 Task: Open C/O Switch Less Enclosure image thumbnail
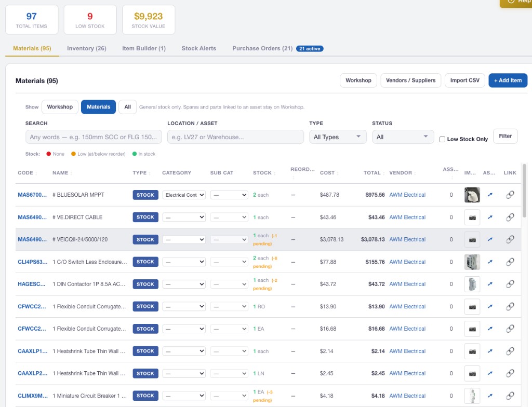point(472,262)
